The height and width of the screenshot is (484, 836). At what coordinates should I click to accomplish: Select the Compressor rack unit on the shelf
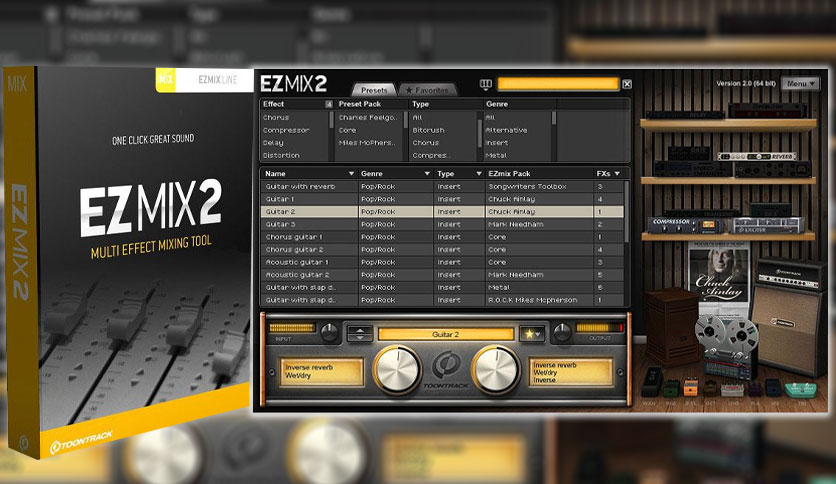(687, 225)
